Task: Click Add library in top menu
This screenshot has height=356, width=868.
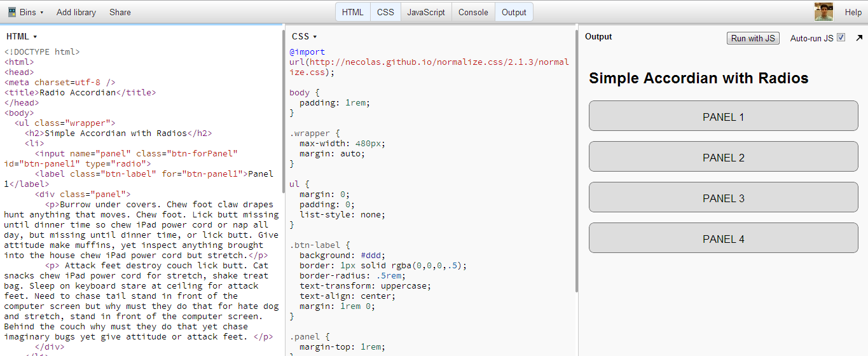Action: (76, 12)
